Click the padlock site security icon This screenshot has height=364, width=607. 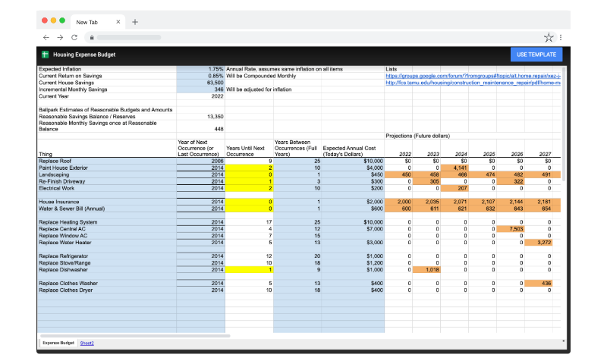click(x=92, y=37)
